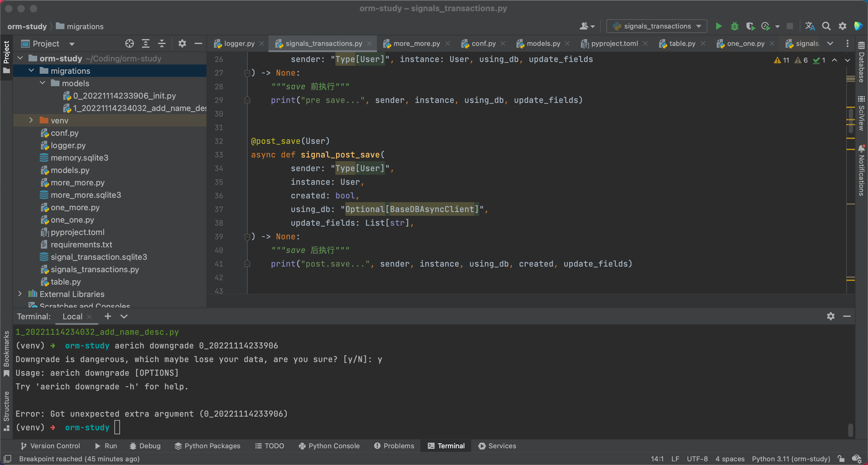868x465 pixels.
Task: Open Bookmarks side panel
Action: [x=7, y=354]
